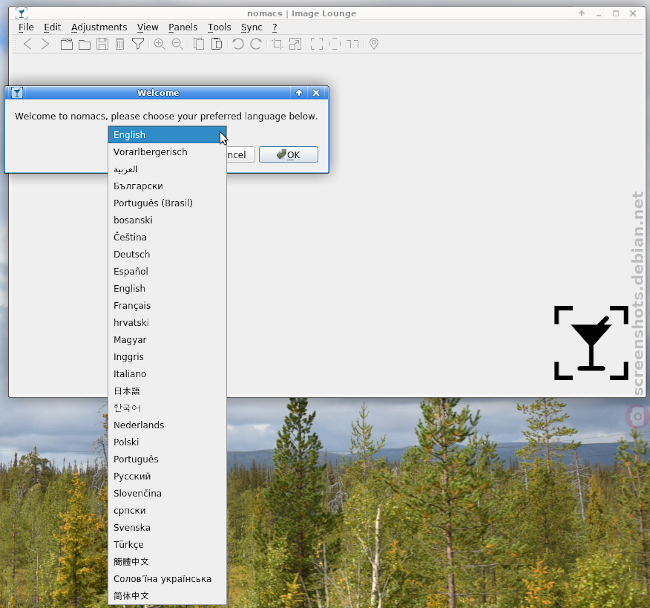The image size is (650, 608).
Task: Choose Français from language list
Action: 167,305
